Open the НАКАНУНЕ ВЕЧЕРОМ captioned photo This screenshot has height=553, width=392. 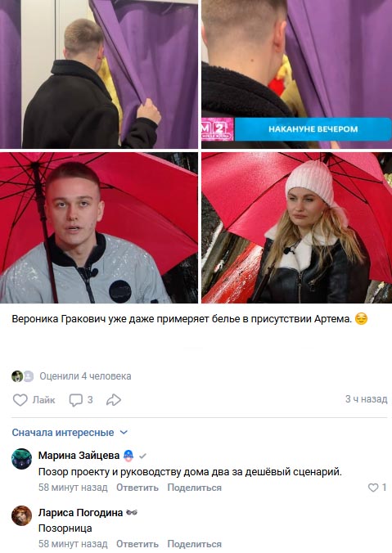(x=297, y=74)
